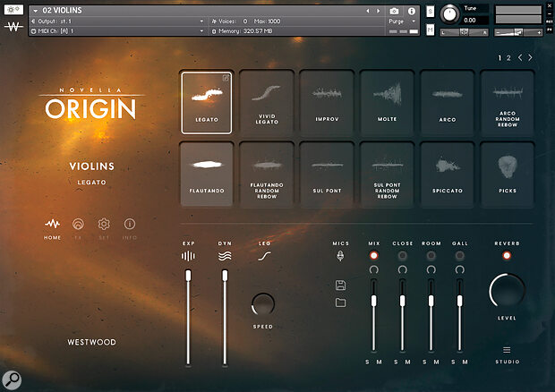
Task: Click the DYN dynamics wave icon
Action: pos(225,256)
